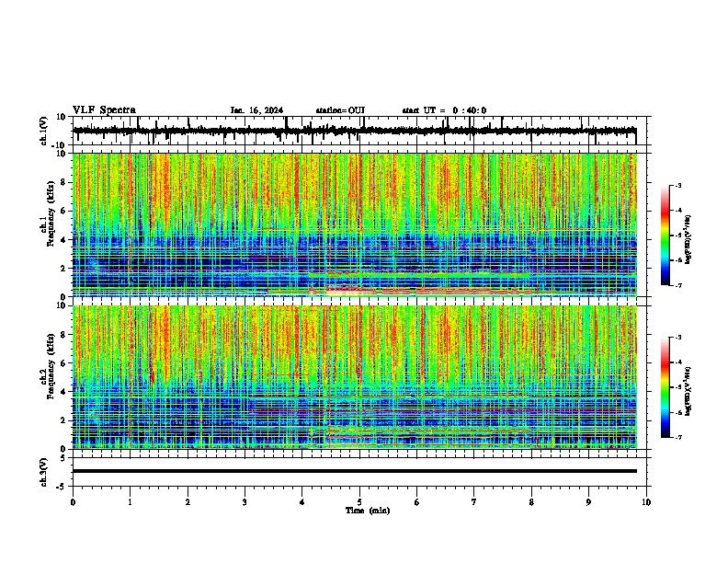Viewport: 728px width, 563px height.
Task: Click the time axis tick label "5"
Action: [359, 502]
